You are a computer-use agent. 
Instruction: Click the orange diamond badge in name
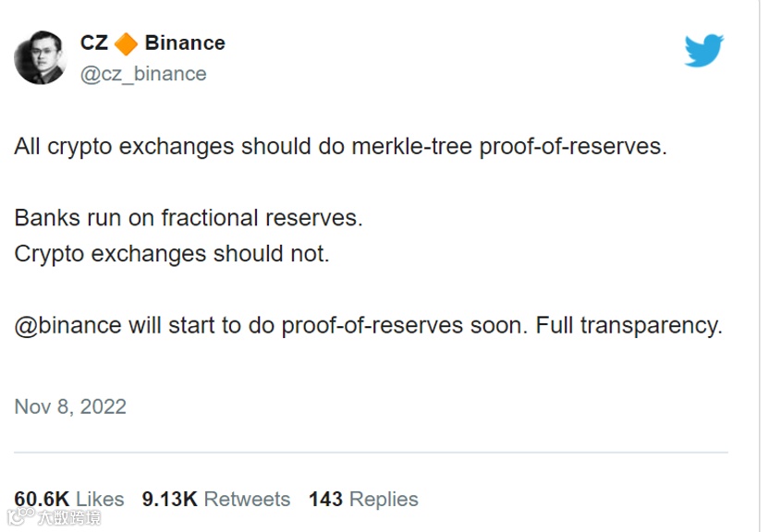[x=127, y=43]
